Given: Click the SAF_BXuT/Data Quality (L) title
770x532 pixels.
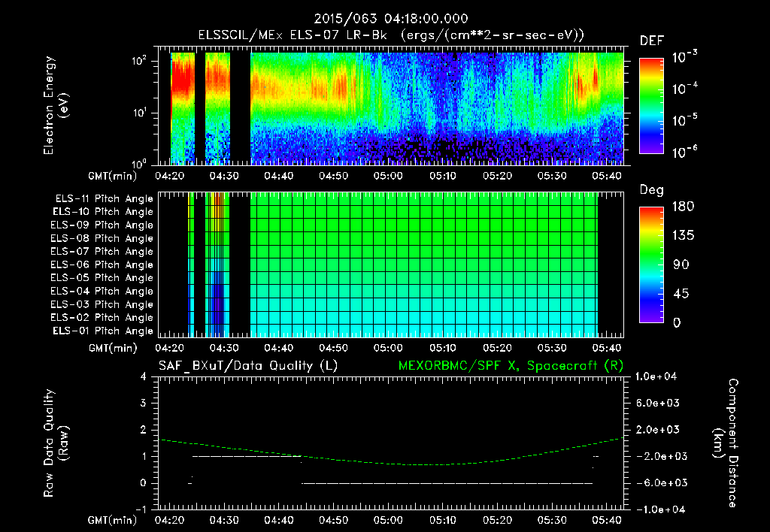Looking at the screenshot, I should coord(248,366).
